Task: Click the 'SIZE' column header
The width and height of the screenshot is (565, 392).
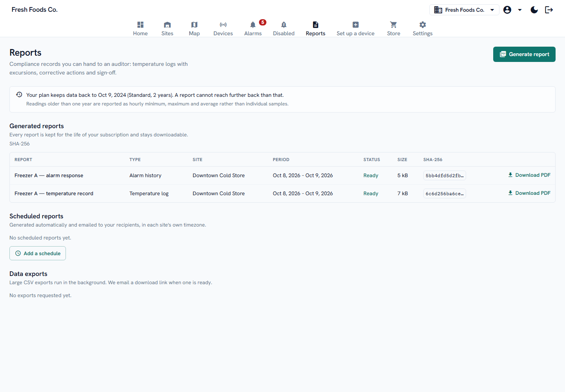Action: point(402,160)
